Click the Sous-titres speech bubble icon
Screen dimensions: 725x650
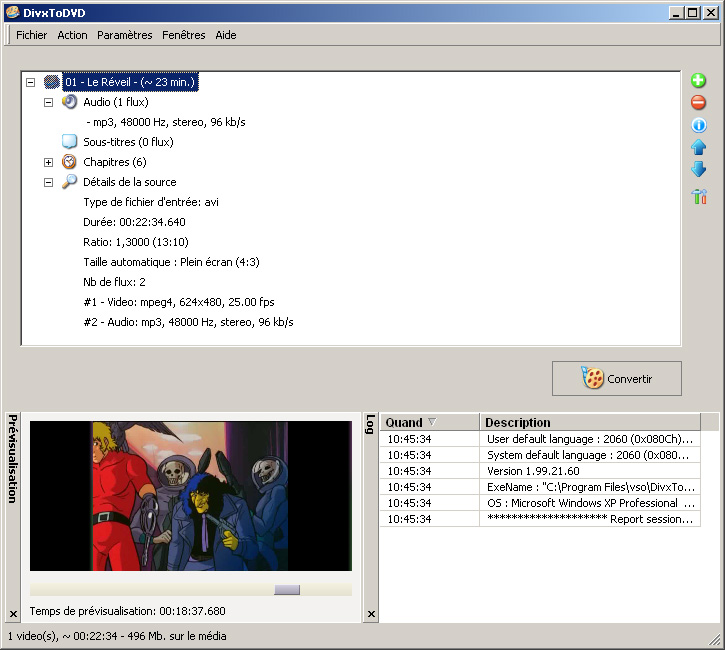pos(69,141)
